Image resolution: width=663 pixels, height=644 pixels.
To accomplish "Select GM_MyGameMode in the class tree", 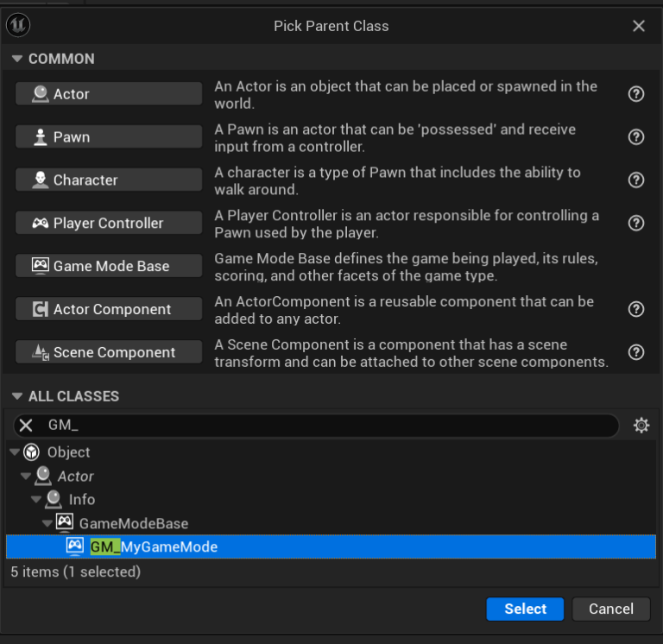I will click(x=154, y=546).
